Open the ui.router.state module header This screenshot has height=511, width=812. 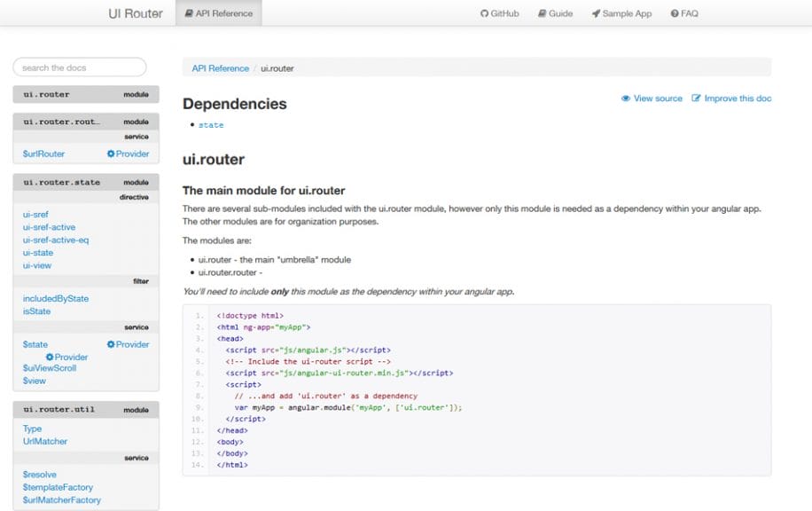[61, 182]
